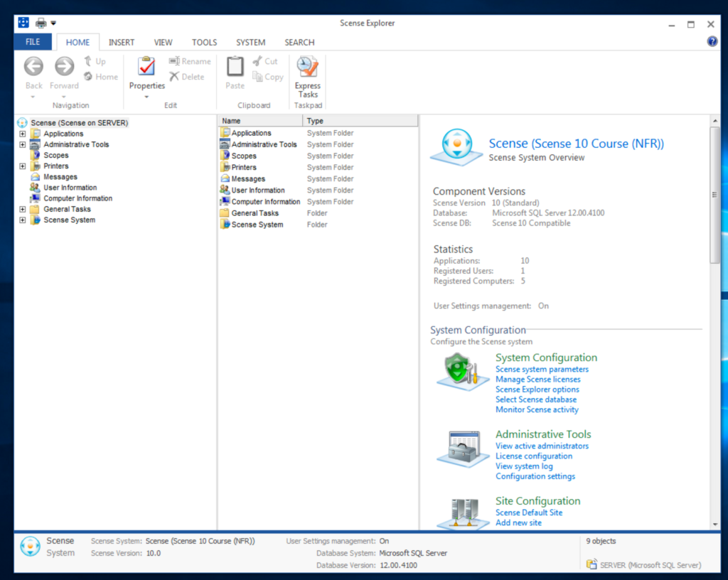Viewport: 728px width, 580px height.
Task: Click the Applications folder icon in list
Action: point(225,133)
